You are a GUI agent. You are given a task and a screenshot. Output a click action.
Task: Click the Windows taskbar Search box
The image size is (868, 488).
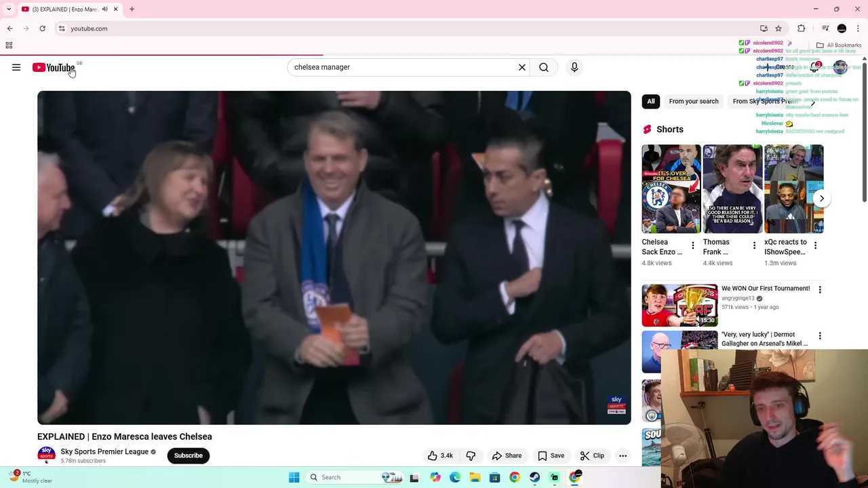tap(353, 477)
